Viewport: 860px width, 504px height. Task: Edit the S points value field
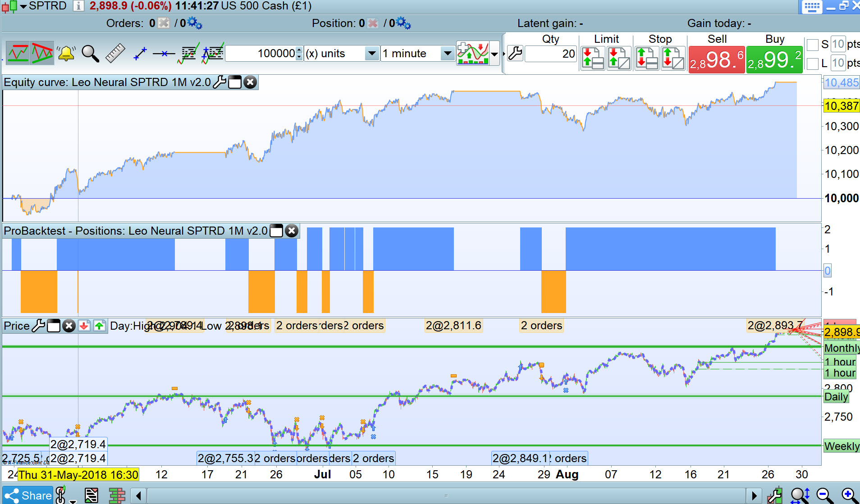(x=838, y=44)
